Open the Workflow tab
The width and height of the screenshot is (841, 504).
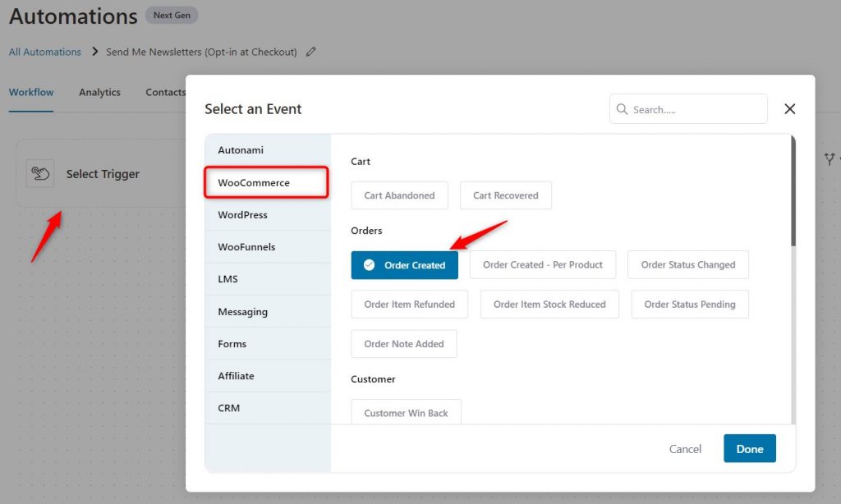click(31, 92)
